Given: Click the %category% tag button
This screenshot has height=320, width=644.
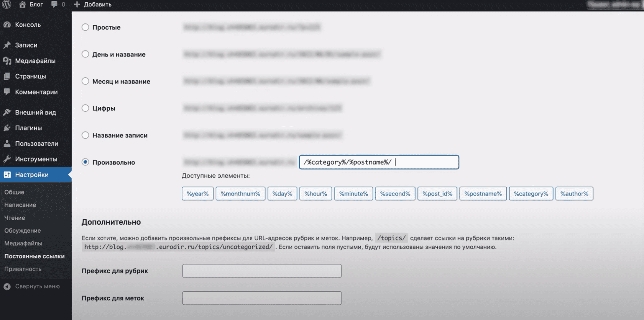Looking at the screenshot, I should click(531, 194).
